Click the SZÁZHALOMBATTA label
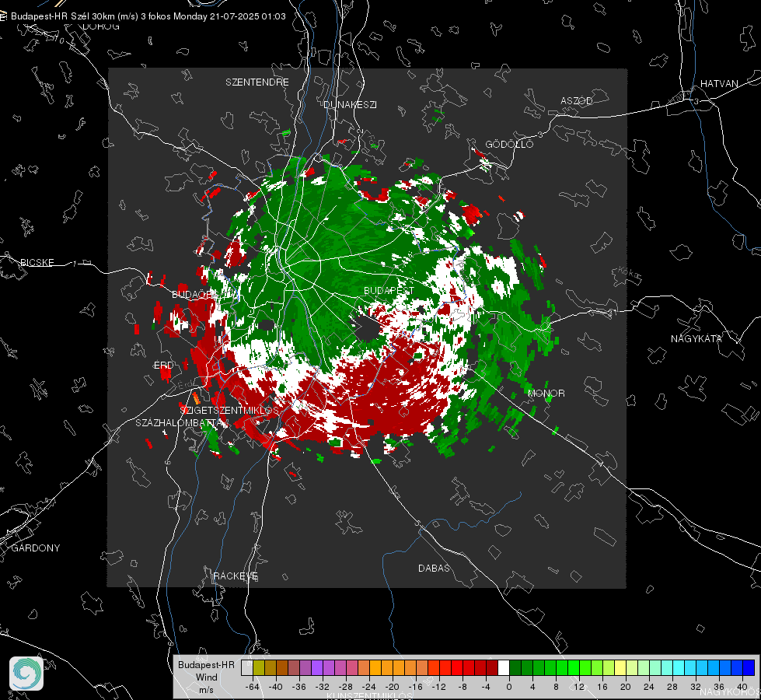This screenshot has width=761, height=700. [179, 422]
